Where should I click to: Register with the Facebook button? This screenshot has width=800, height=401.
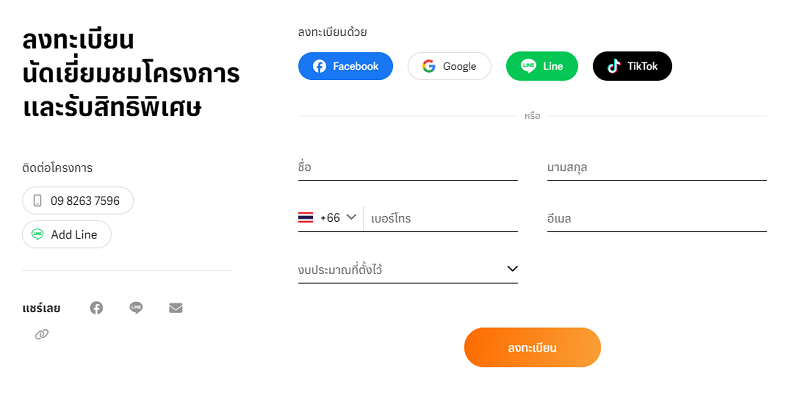click(345, 66)
